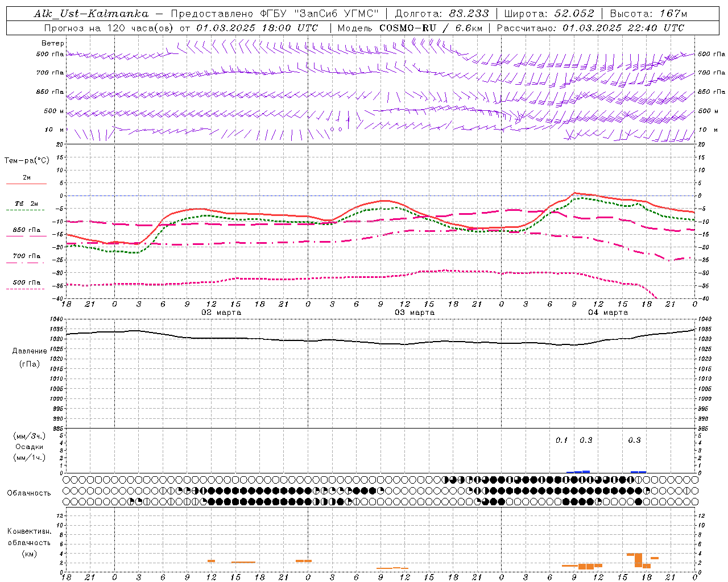
Task: Click the 03 марта date label under temperature chart
Action: click(x=415, y=313)
